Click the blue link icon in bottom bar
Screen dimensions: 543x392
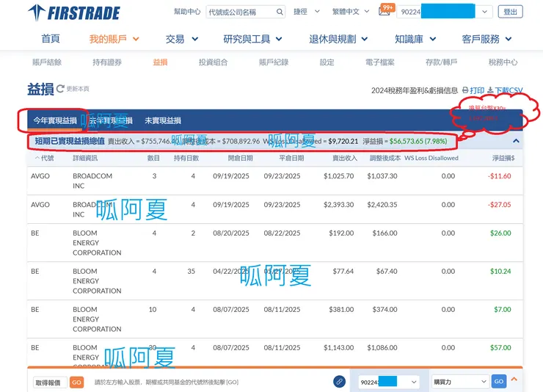(339, 382)
